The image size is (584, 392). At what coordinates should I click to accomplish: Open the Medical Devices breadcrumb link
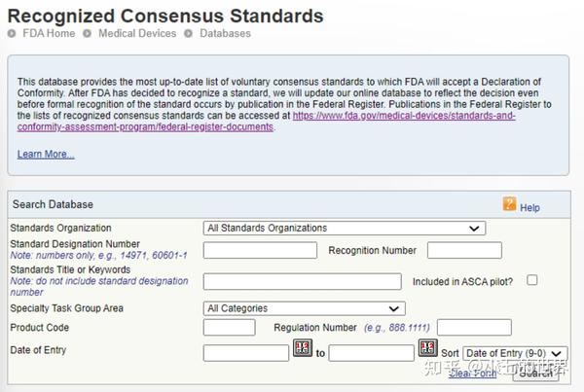[x=137, y=33]
